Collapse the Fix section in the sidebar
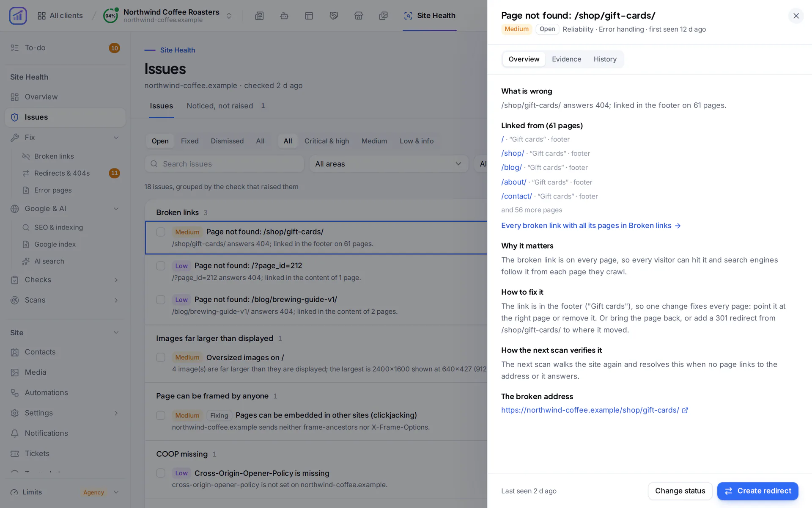 point(116,138)
